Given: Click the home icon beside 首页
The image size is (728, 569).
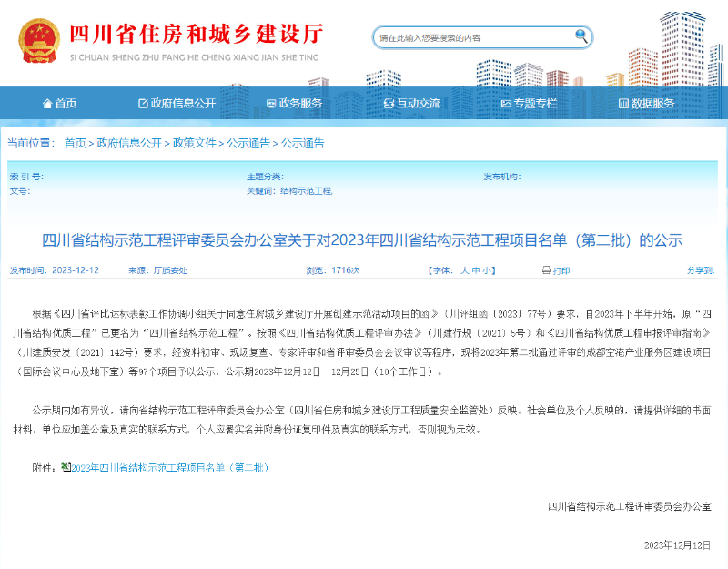Looking at the screenshot, I should [x=47, y=104].
